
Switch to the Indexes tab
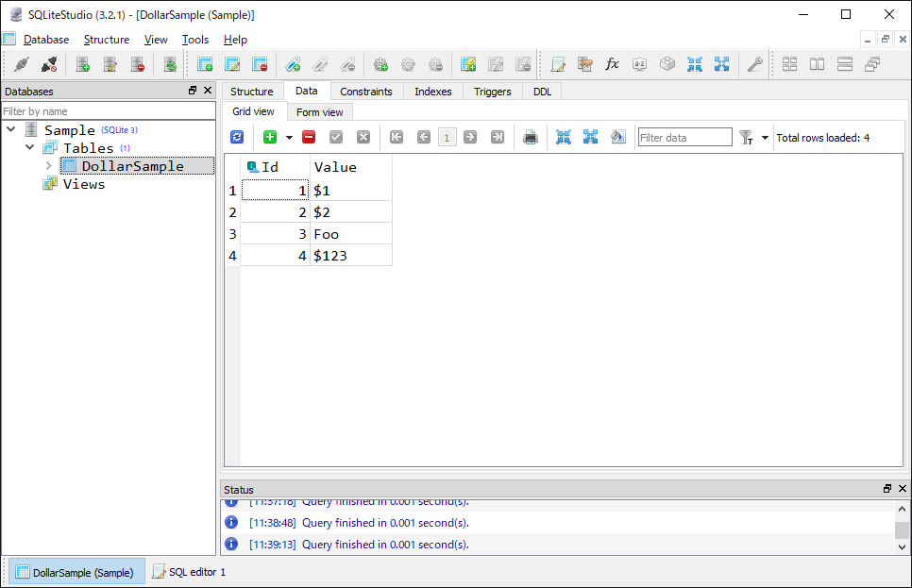pyautogui.click(x=432, y=92)
